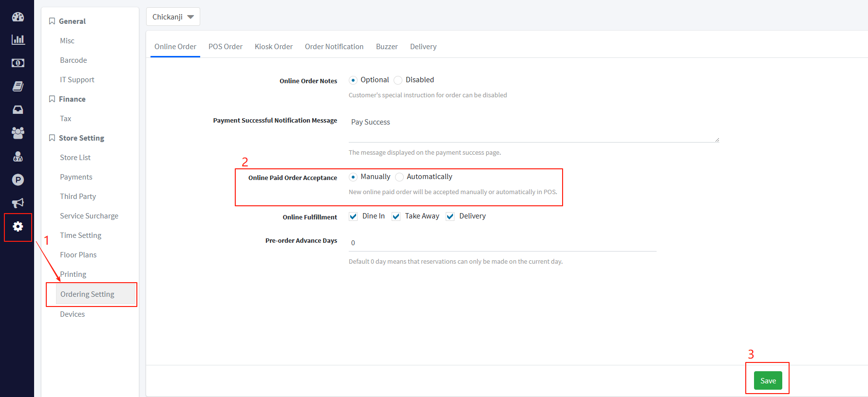The width and height of the screenshot is (868, 397).
Task: Open the megaphone promotions icon
Action: pyautogui.click(x=18, y=203)
